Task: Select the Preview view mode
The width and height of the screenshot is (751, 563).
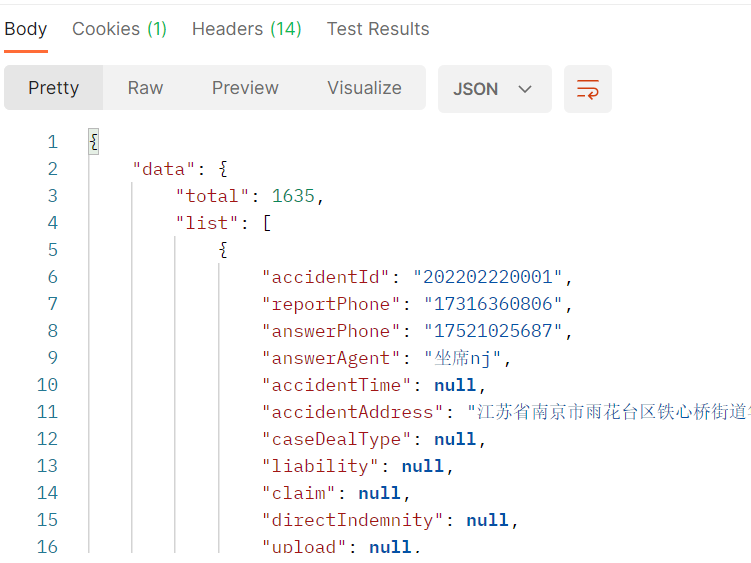Action: point(245,88)
